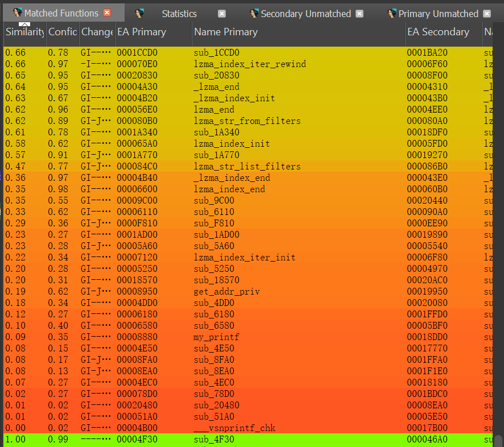Click the Primary Unmatched tab icon
This screenshot has height=447, width=504.
[x=393, y=13]
